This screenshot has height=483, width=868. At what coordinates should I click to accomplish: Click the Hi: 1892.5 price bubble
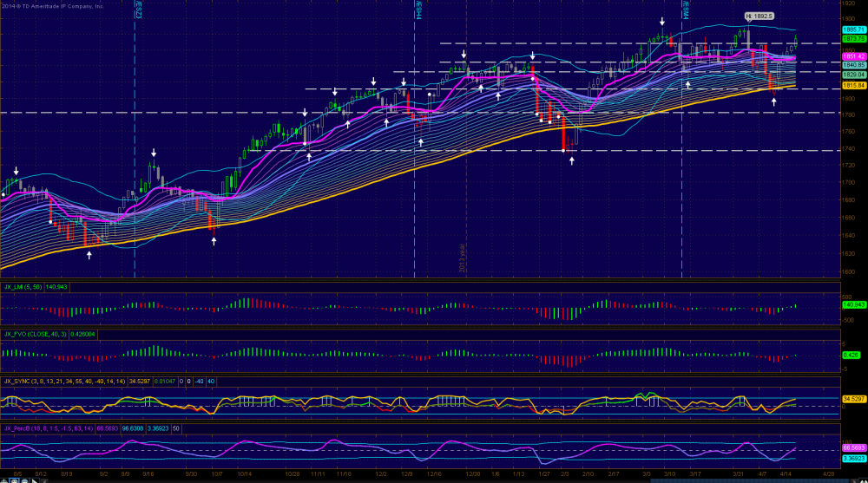(759, 16)
